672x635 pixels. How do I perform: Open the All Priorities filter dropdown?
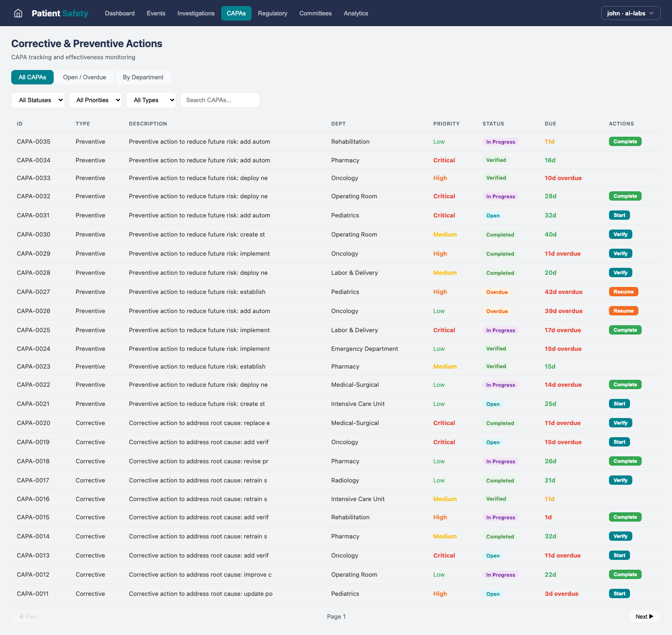[x=95, y=100]
